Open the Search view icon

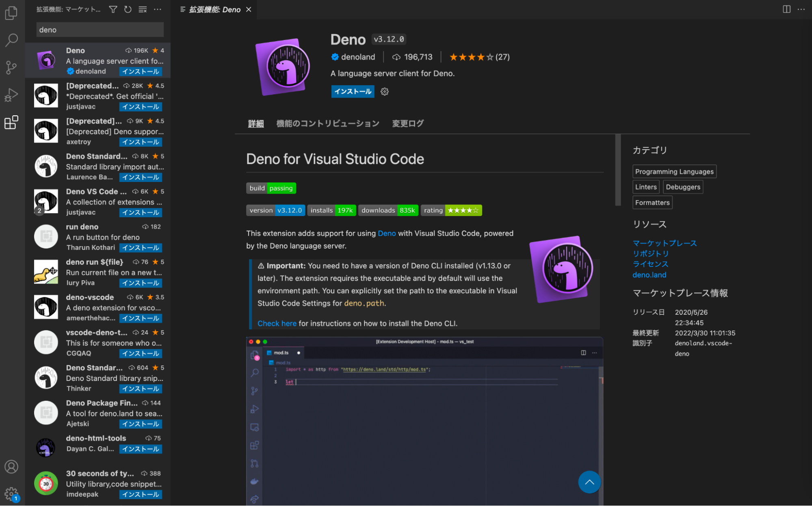(x=11, y=40)
